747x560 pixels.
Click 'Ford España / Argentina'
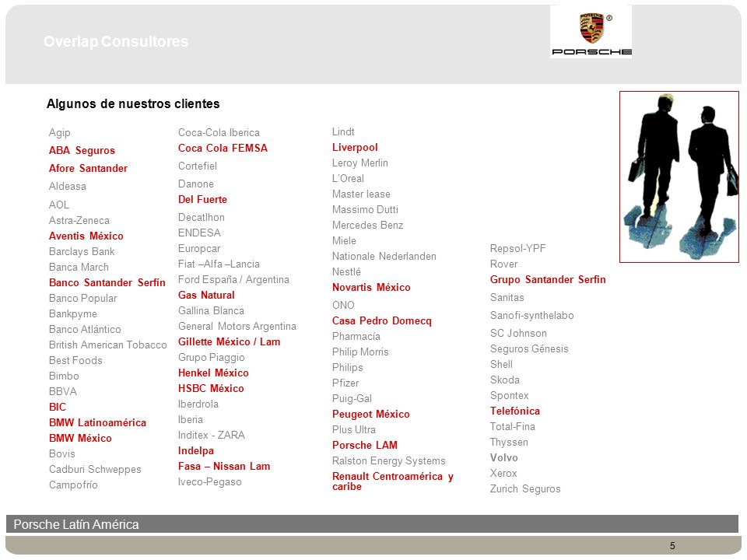[234, 280]
